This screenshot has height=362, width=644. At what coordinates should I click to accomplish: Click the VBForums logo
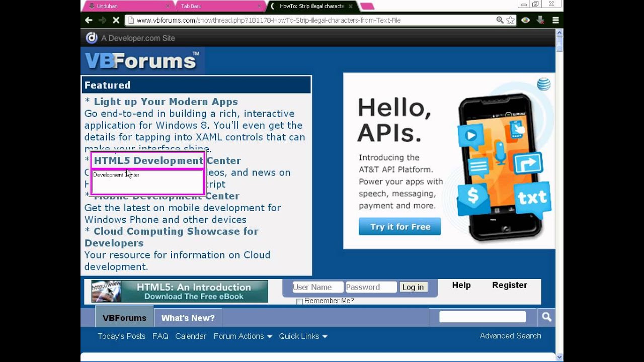[x=142, y=61]
